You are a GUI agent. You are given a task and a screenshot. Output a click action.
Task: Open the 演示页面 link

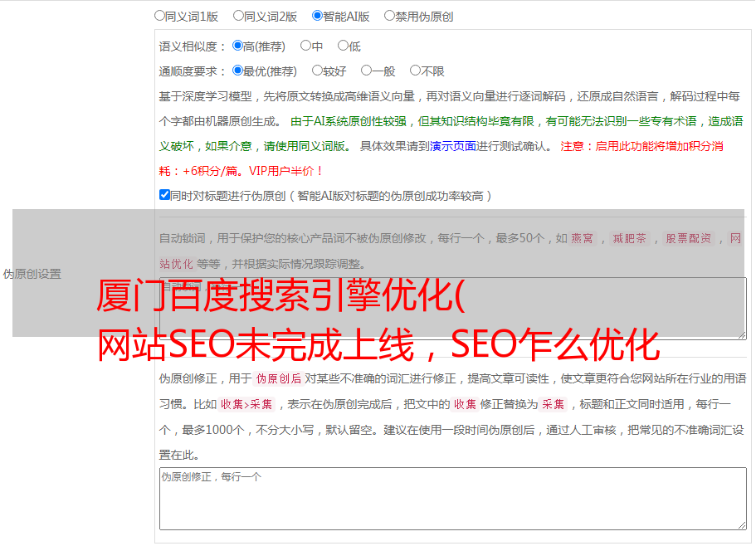pyautogui.click(x=453, y=146)
